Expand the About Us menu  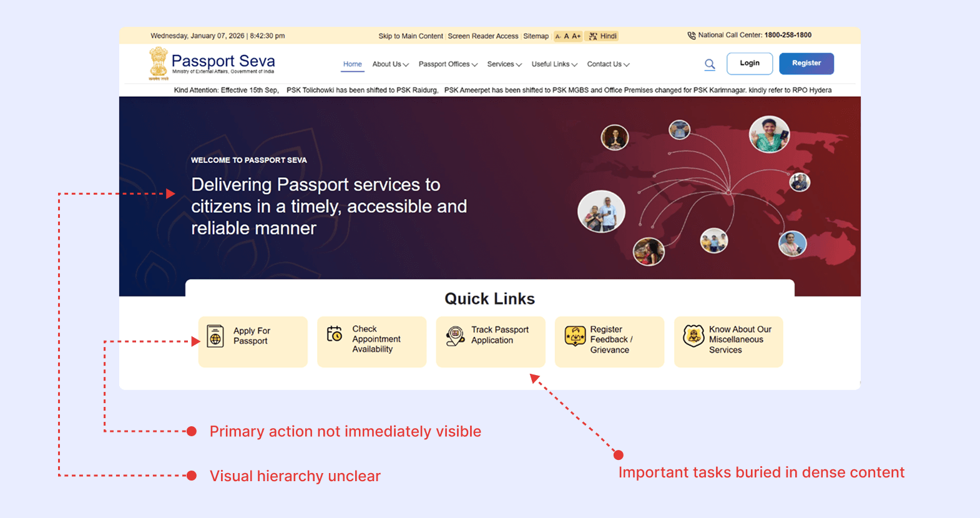391,64
